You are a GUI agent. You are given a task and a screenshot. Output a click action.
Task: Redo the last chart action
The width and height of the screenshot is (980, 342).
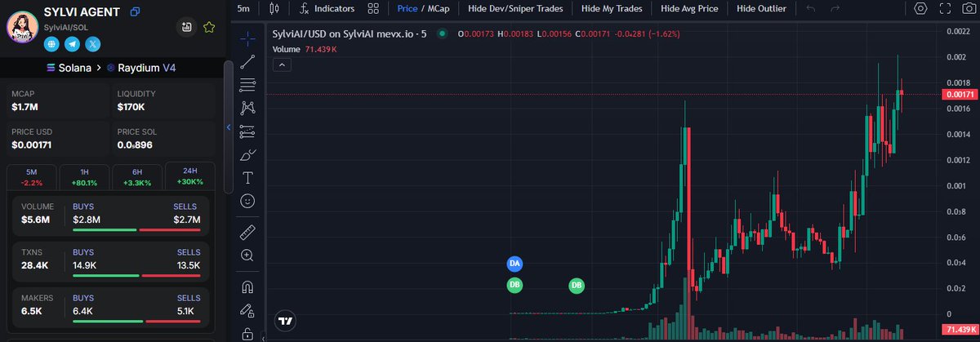pyautogui.click(x=835, y=8)
